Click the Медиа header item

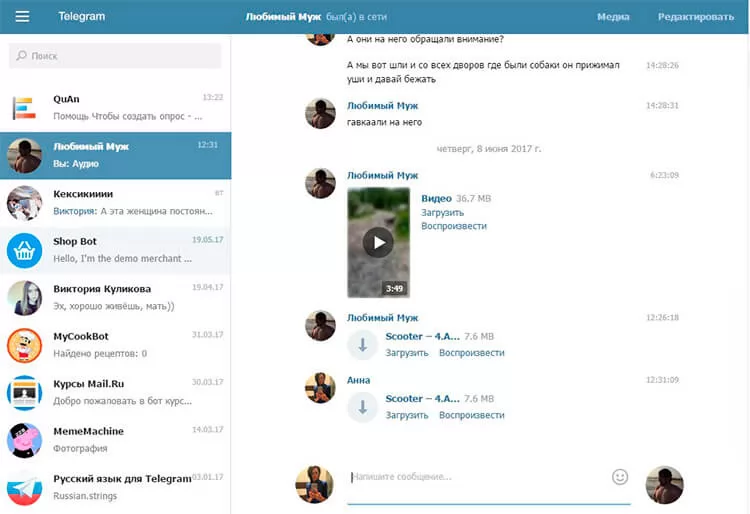tap(613, 17)
